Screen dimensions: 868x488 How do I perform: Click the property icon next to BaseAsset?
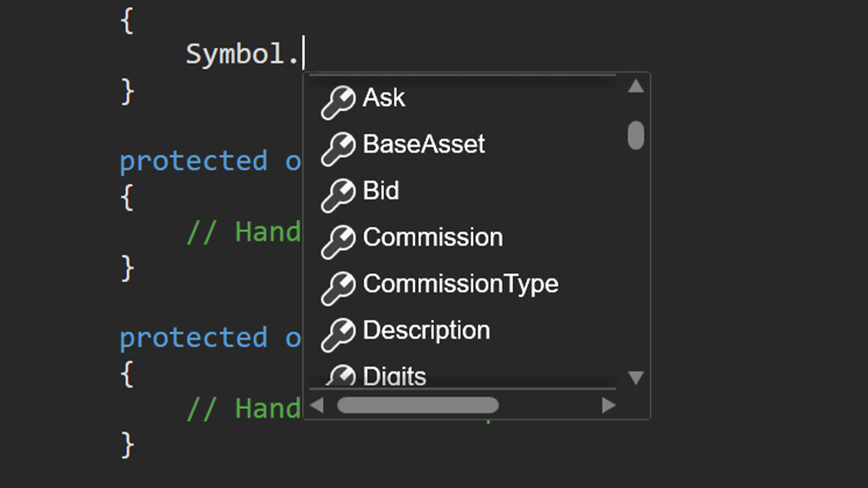[338, 149]
